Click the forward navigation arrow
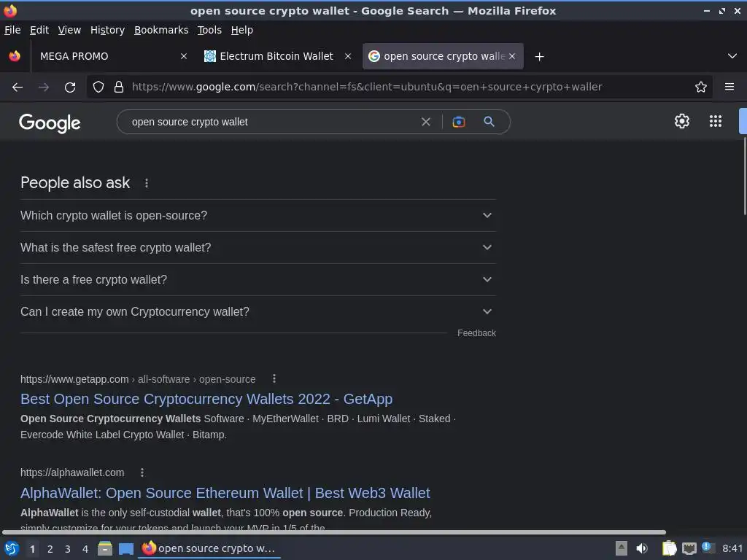The width and height of the screenshot is (747, 560). (44, 87)
